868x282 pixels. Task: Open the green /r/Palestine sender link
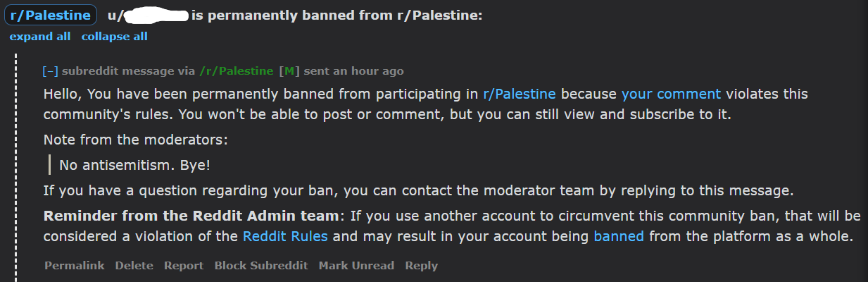[x=237, y=71]
